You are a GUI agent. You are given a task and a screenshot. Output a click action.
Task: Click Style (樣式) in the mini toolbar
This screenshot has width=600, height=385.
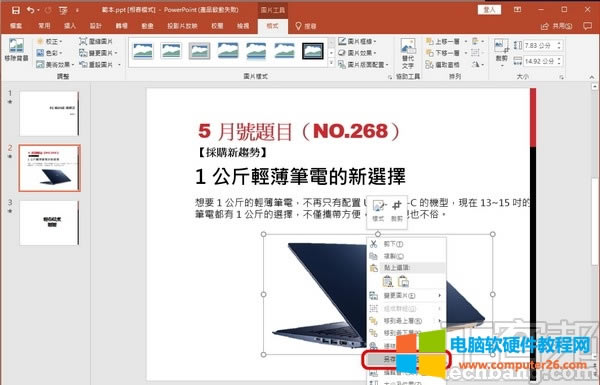378,210
